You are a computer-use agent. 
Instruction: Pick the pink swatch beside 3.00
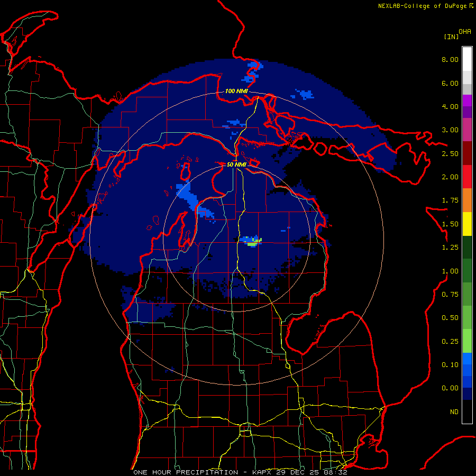point(467,130)
